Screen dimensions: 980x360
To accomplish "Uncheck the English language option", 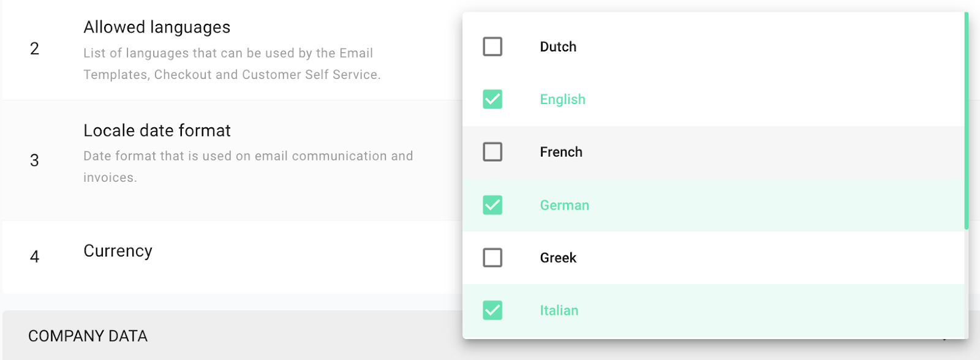I will (492, 99).
